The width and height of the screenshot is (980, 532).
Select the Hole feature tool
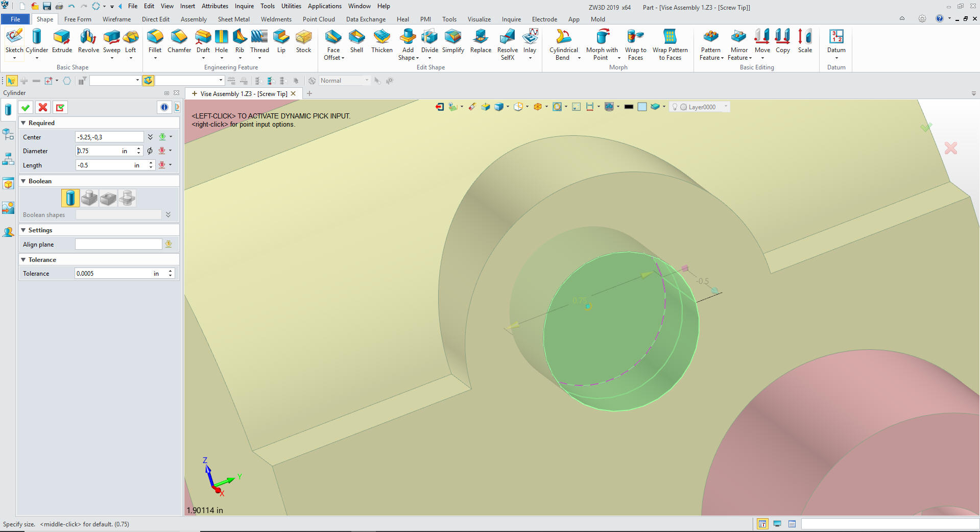pyautogui.click(x=221, y=41)
